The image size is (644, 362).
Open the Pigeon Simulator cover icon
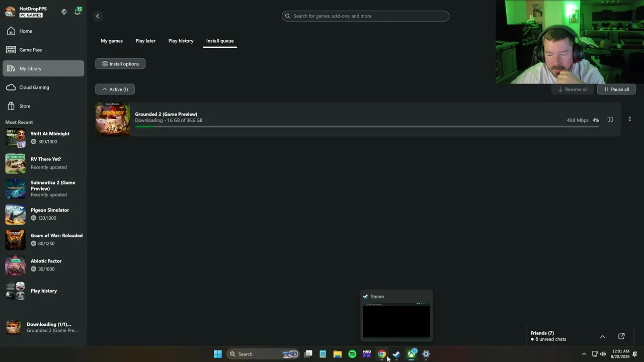15,214
